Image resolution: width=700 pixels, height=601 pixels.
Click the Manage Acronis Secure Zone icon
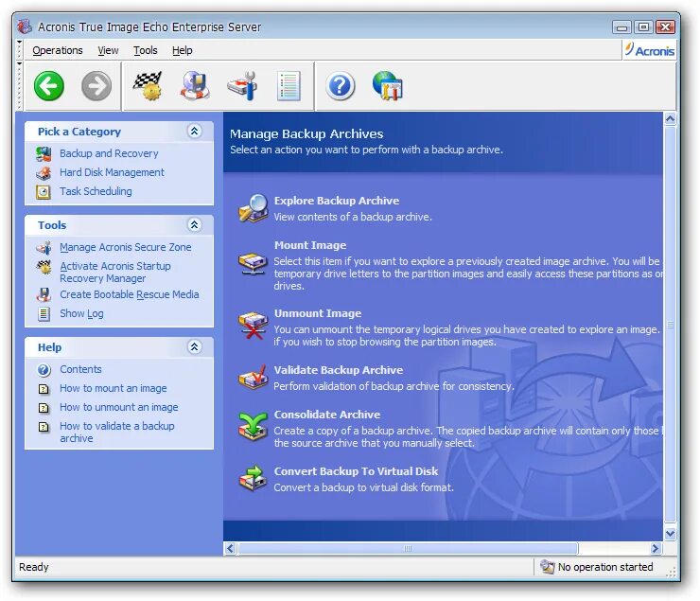[x=44, y=248]
